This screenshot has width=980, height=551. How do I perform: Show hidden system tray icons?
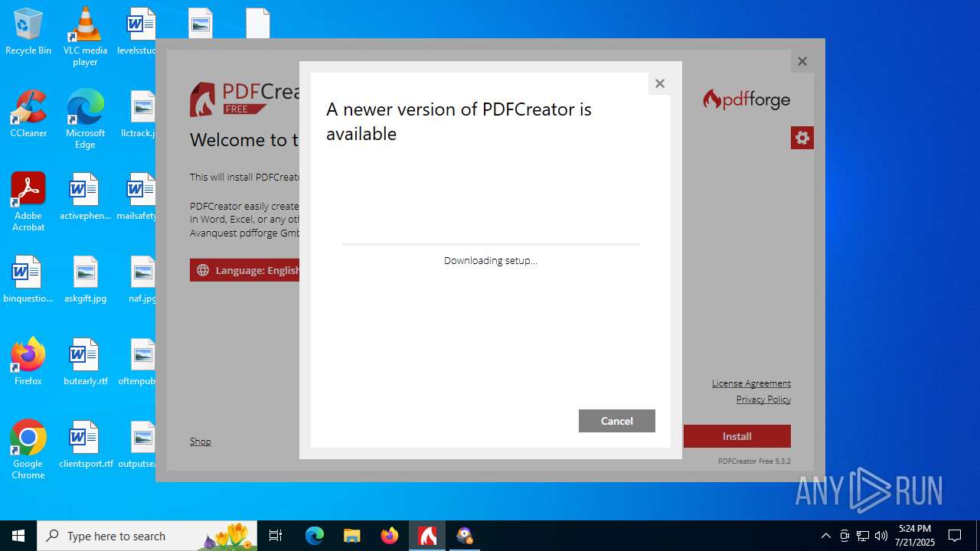point(825,536)
